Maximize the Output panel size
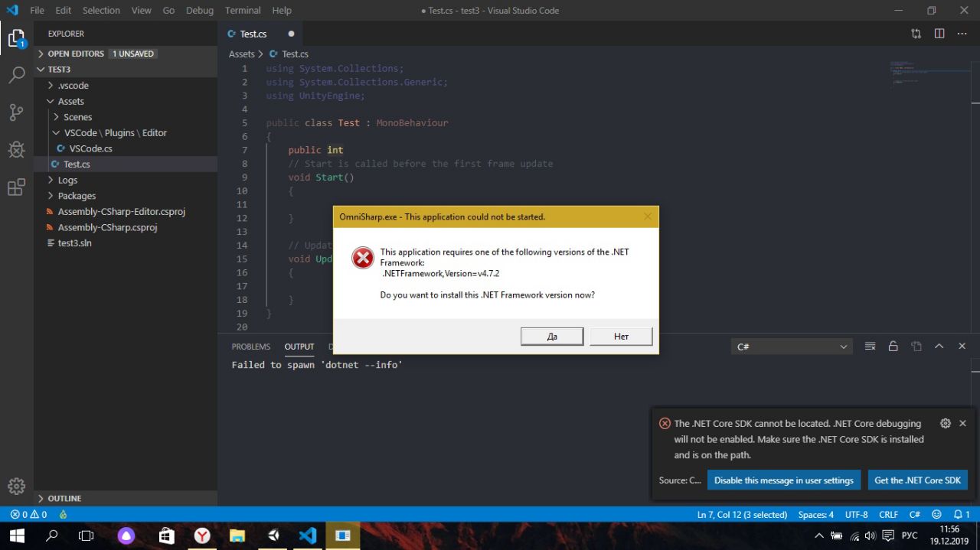Viewport: 980px width, 550px height. [x=939, y=347]
